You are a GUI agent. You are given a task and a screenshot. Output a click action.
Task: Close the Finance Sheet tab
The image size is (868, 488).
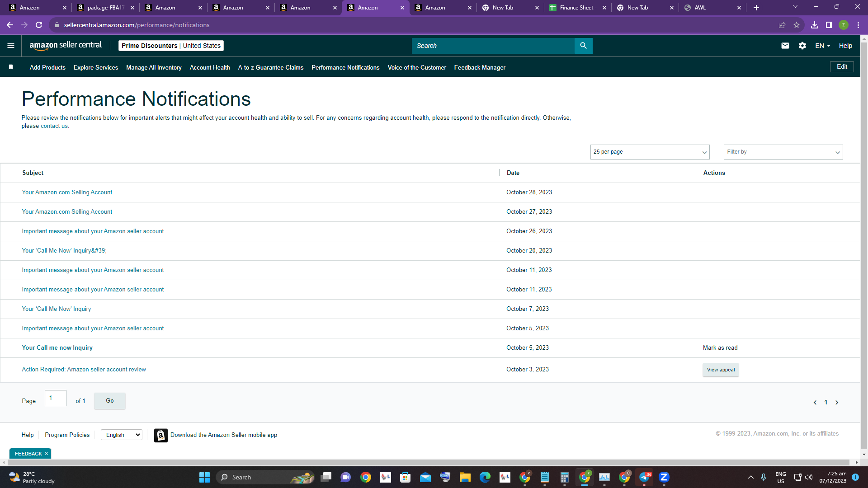604,8
